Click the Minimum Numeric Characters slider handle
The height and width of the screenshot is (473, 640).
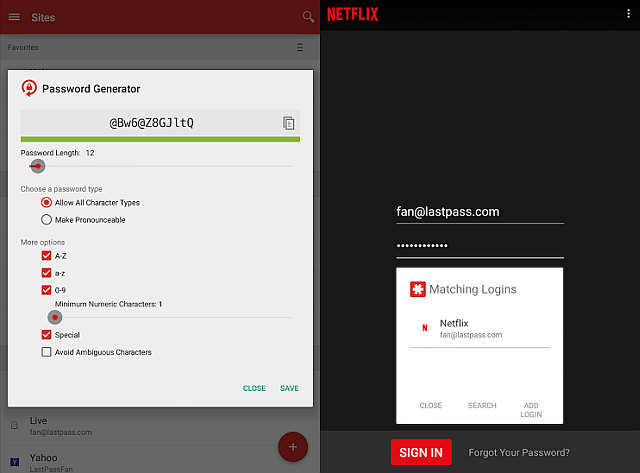click(x=55, y=317)
